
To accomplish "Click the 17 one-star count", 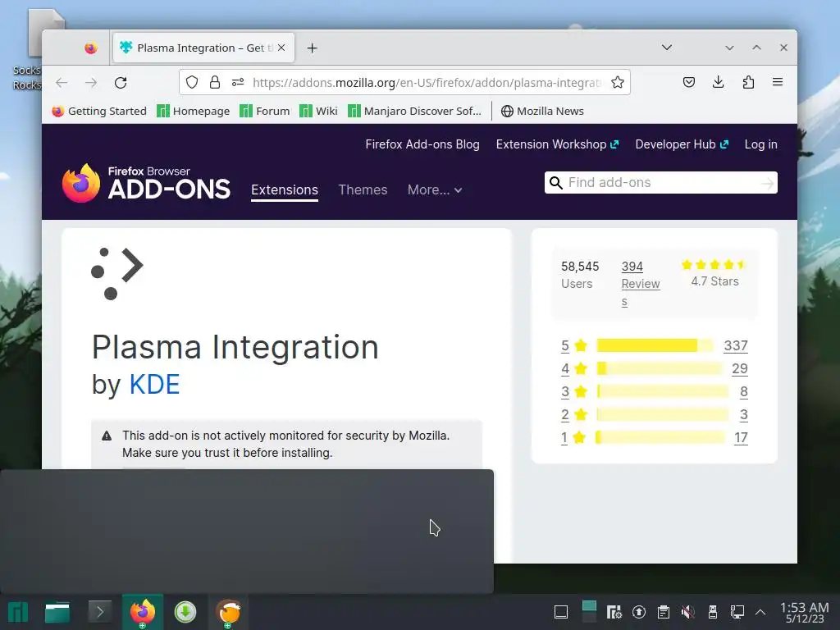I will [x=741, y=438].
